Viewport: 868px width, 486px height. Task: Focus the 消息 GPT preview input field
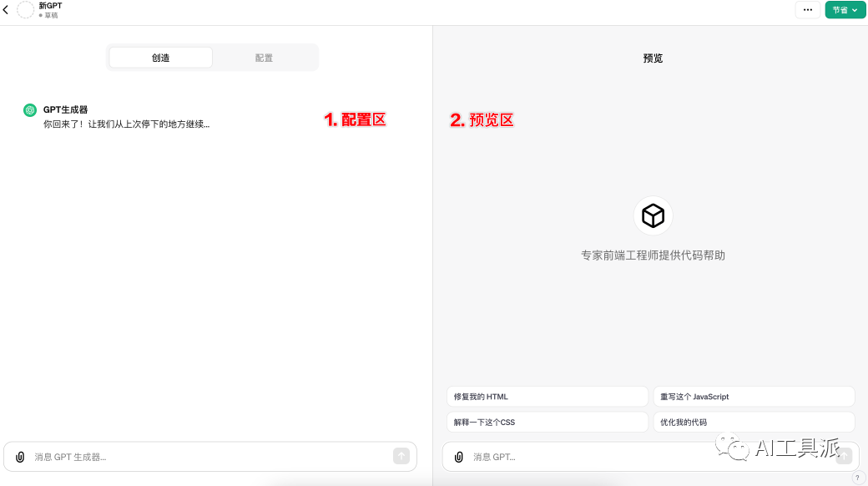650,457
